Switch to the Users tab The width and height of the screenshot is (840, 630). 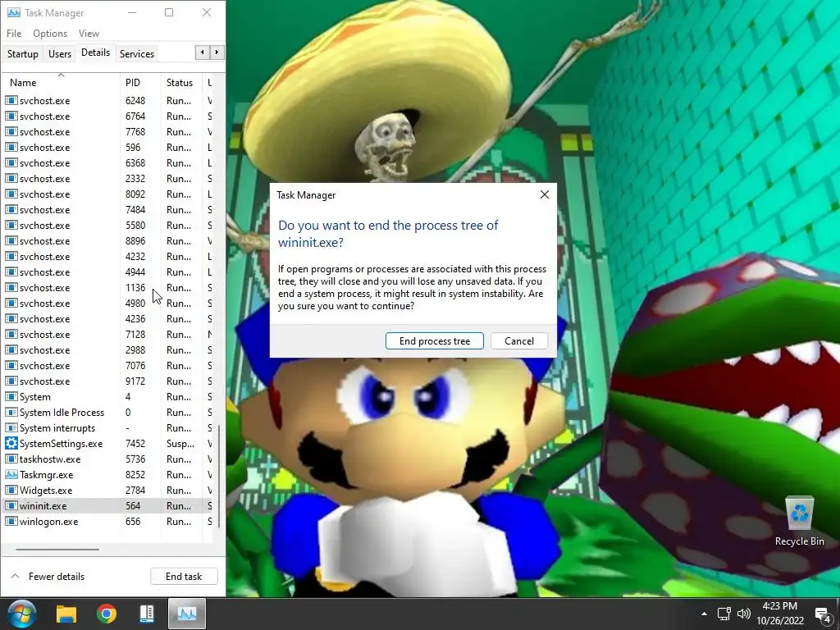click(x=59, y=54)
